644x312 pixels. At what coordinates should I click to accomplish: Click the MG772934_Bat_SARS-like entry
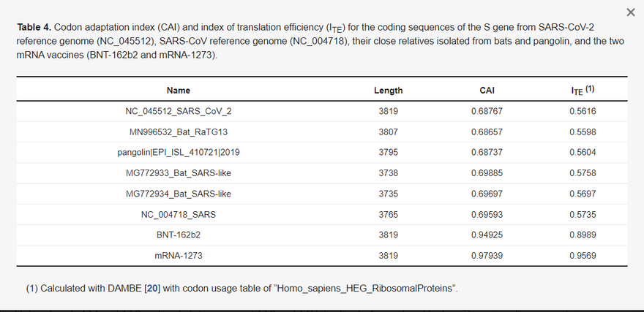click(x=179, y=194)
